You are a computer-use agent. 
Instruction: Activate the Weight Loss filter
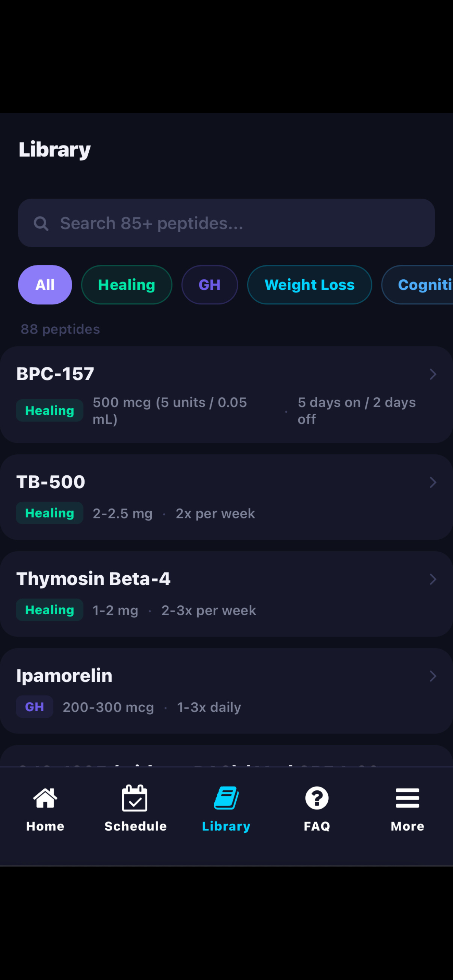click(309, 285)
